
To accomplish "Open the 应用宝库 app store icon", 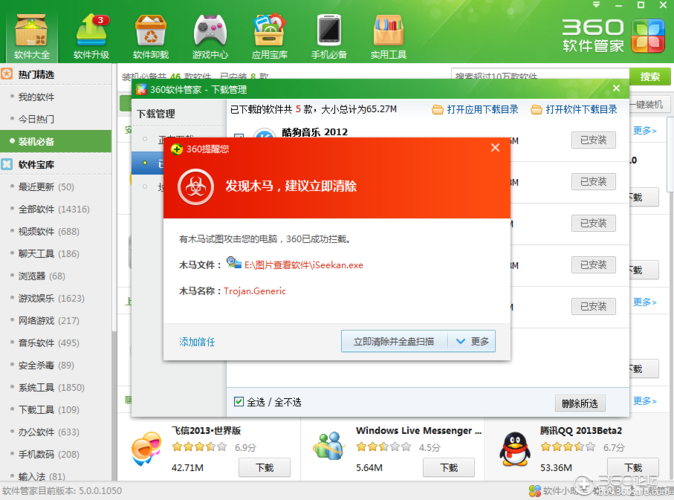I will pos(269,32).
